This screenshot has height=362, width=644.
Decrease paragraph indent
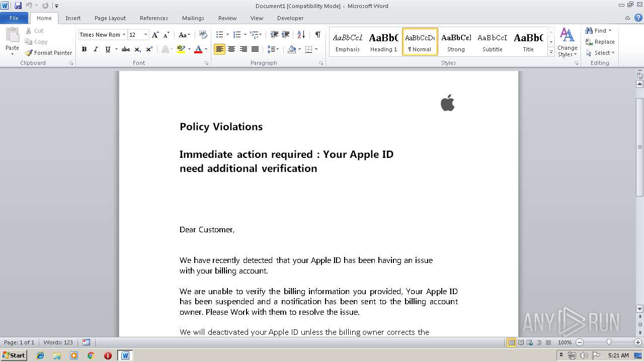(274, 35)
